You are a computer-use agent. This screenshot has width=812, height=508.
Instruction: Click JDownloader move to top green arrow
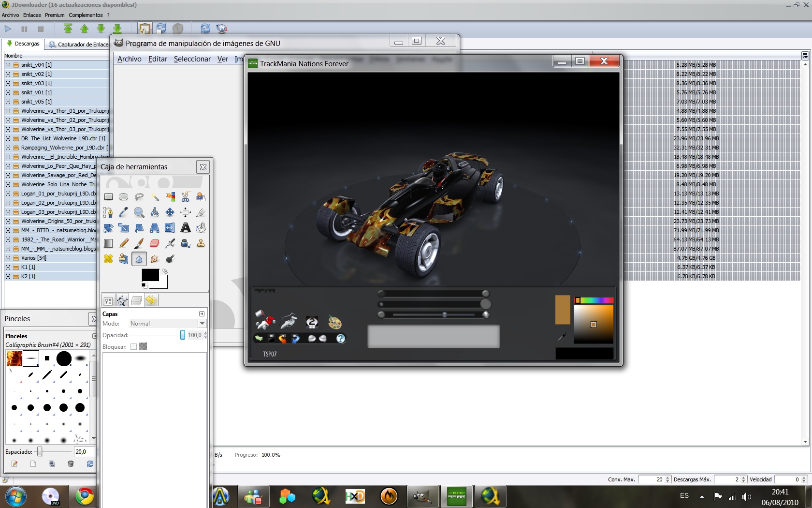tap(68, 29)
